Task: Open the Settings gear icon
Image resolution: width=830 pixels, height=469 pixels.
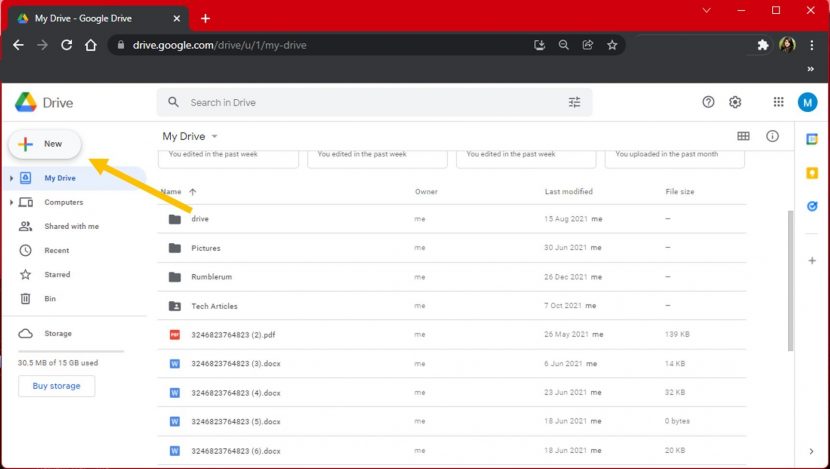Action: 735,102
